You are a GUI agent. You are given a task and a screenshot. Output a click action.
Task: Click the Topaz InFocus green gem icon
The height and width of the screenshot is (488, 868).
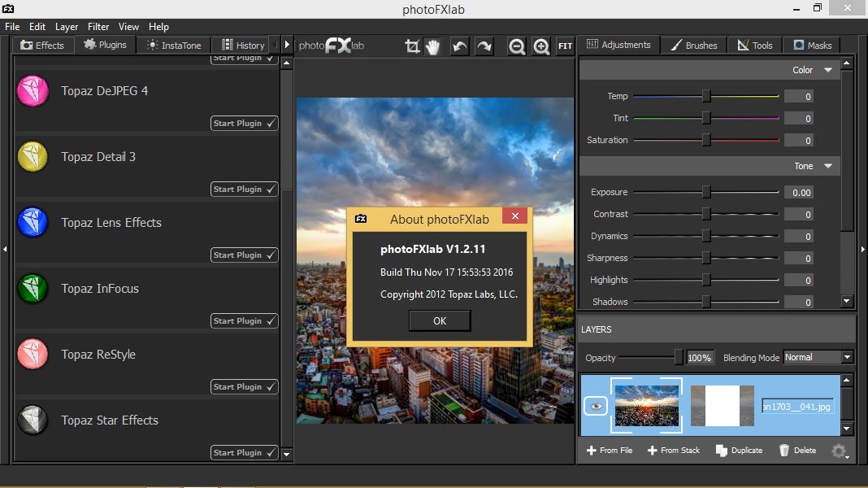(x=33, y=289)
